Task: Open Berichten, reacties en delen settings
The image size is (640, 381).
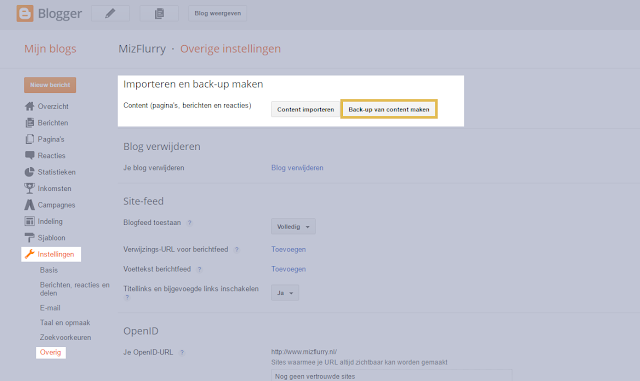Action: [75, 289]
